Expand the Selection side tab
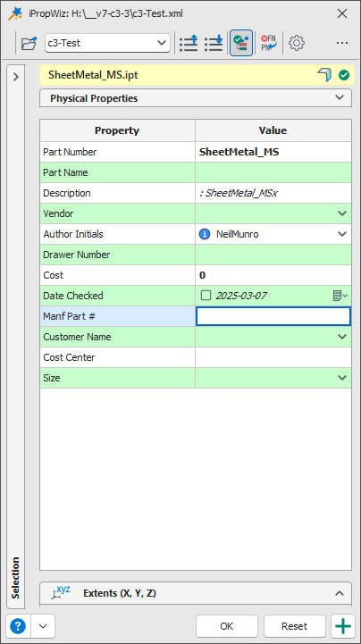 pyautogui.click(x=16, y=337)
